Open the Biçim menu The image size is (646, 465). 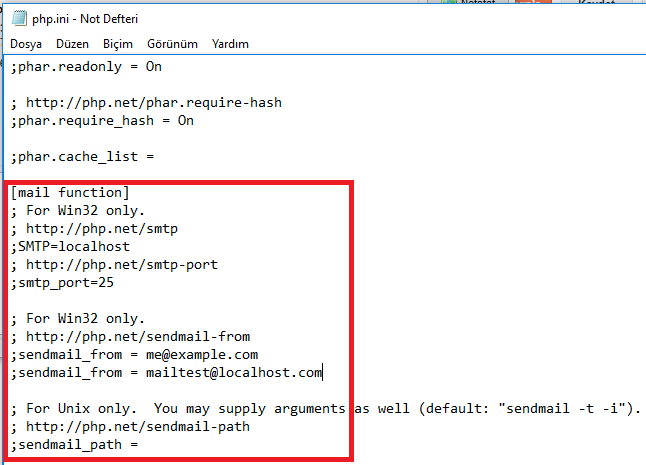coord(118,44)
